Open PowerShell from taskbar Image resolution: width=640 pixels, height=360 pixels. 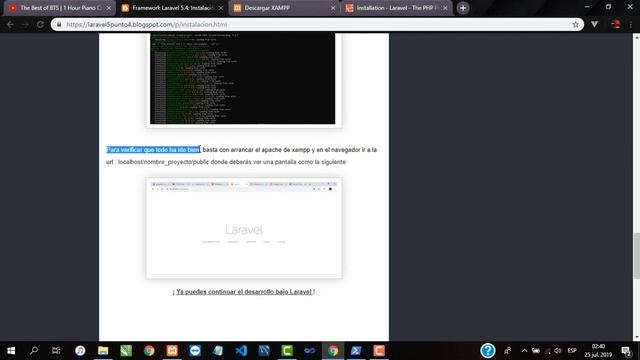coord(356,351)
